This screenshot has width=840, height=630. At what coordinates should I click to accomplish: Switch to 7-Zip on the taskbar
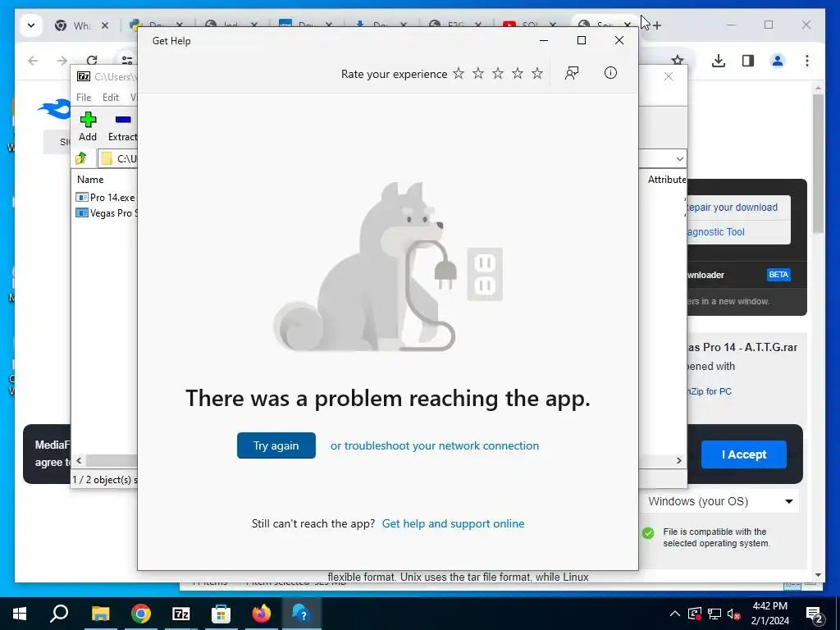[181, 614]
